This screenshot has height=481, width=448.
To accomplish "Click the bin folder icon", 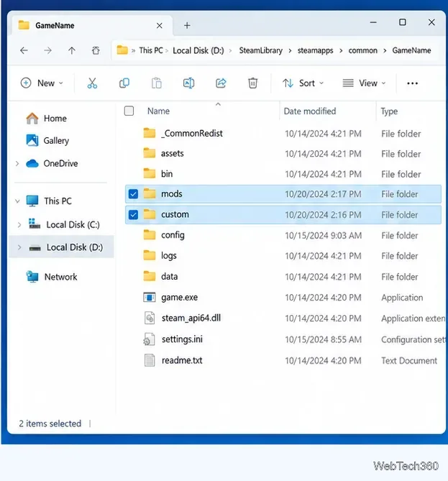I will [x=150, y=173].
